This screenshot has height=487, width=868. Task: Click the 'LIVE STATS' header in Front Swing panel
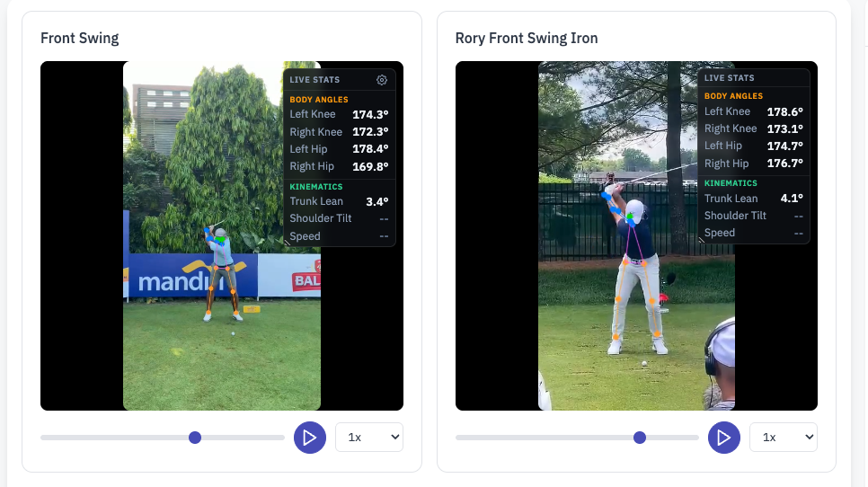[314, 80]
